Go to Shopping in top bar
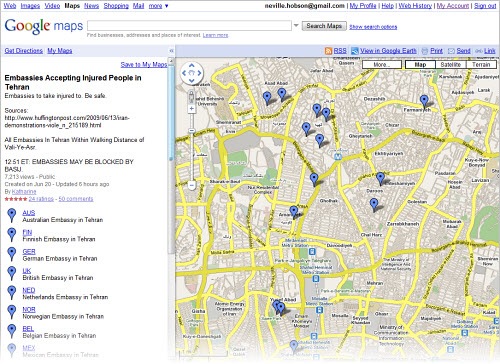This screenshot has height=364, width=500. point(116,6)
